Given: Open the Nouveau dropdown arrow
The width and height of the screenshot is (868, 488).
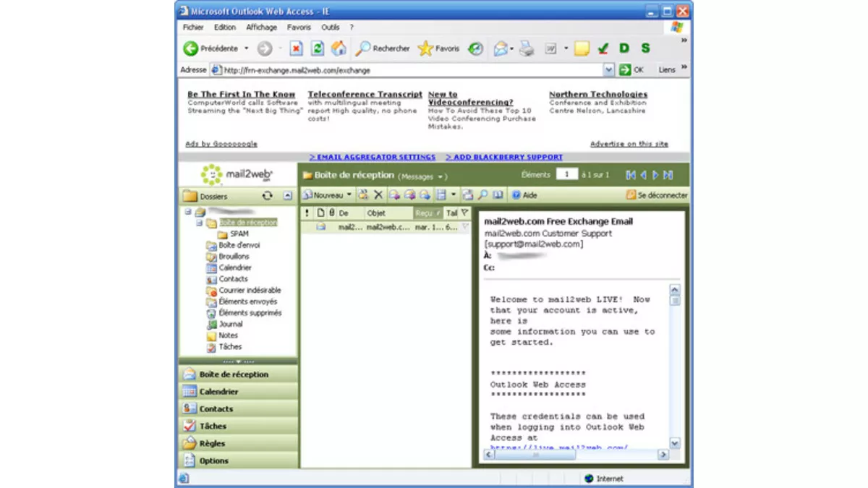Looking at the screenshot, I should click(x=349, y=194).
